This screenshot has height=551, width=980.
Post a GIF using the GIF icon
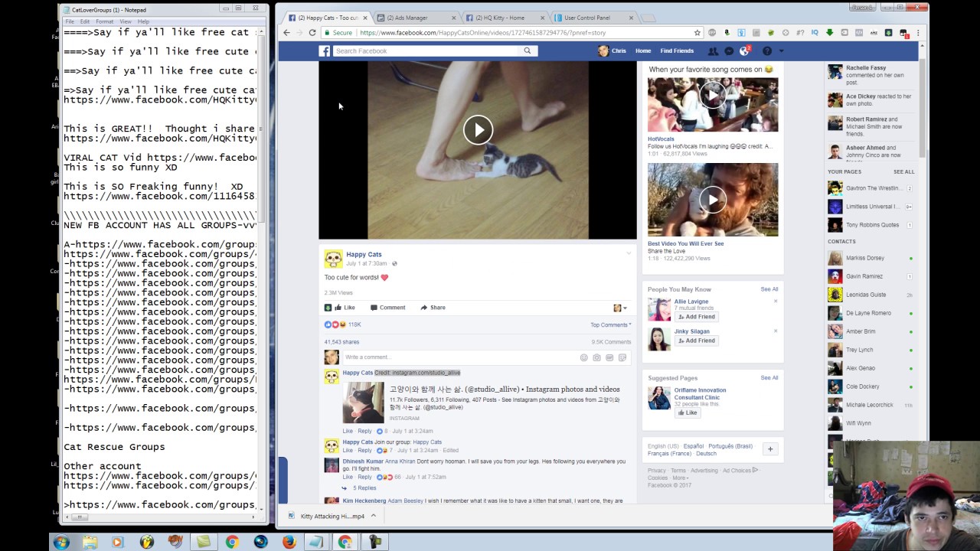(609, 357)
